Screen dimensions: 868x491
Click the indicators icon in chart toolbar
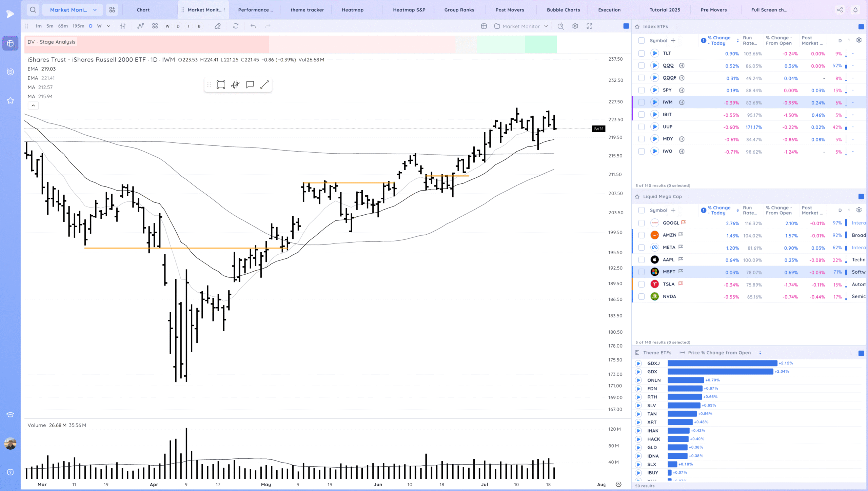(x=140, y=26)
